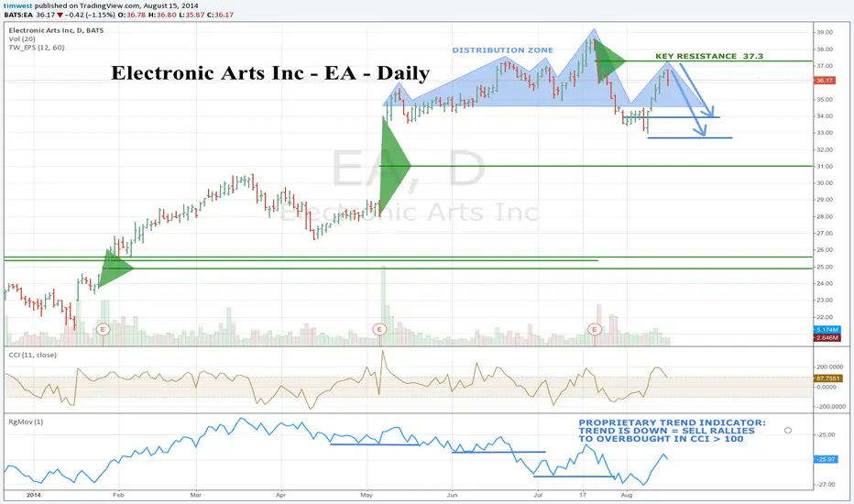The height and width of the screenshot is (504, 854).
Task: Select the 'Electronic Arts Inc - EA - Daily' title
Action: click(x=270, y=72)
